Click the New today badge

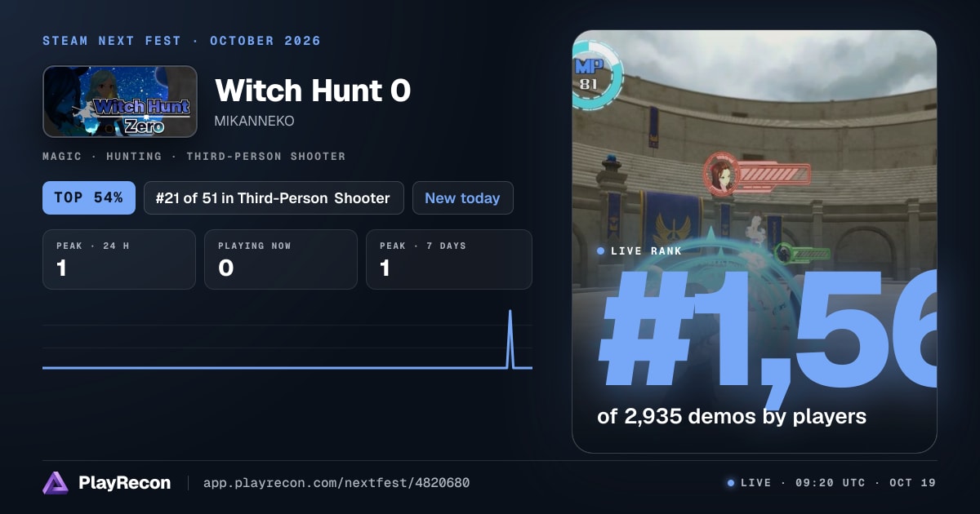point(462,198)
